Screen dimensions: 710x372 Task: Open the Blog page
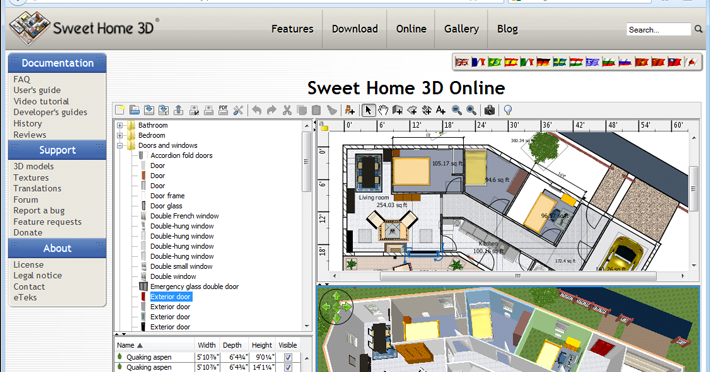[x=507, y=29]
